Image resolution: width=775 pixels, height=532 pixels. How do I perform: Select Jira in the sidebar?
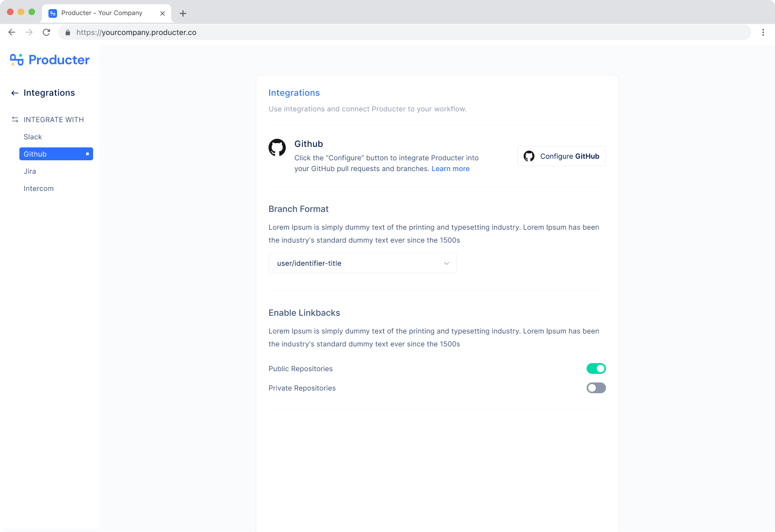pyautogui.click(x=30, y=171)
